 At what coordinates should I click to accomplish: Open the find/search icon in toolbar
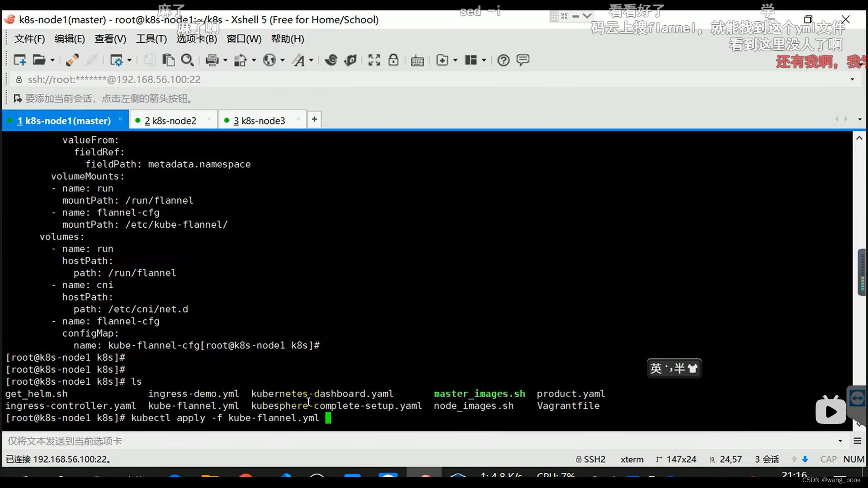point(187,60)
